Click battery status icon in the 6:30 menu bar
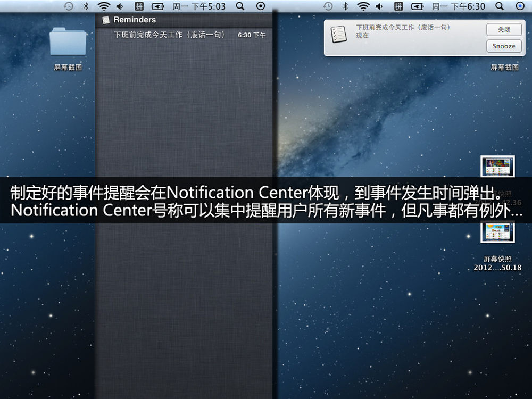Viewport: 532px width, 399px height. [x=417, y=6]
